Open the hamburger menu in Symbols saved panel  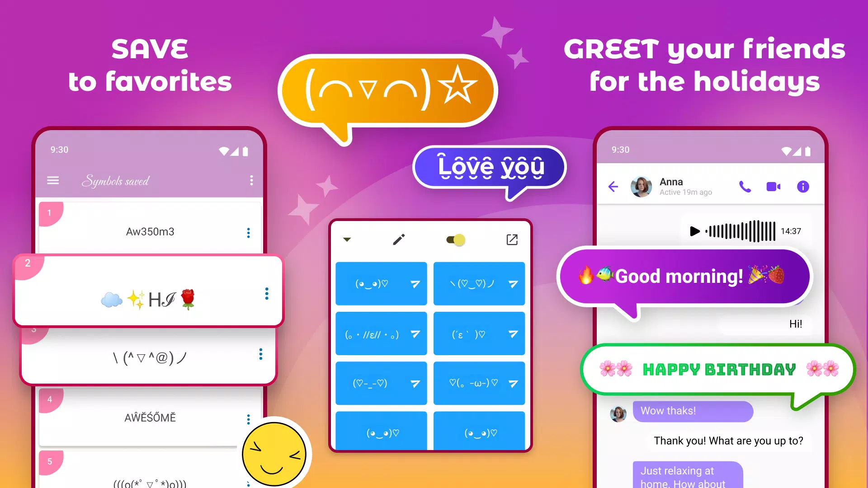point(53,181)
